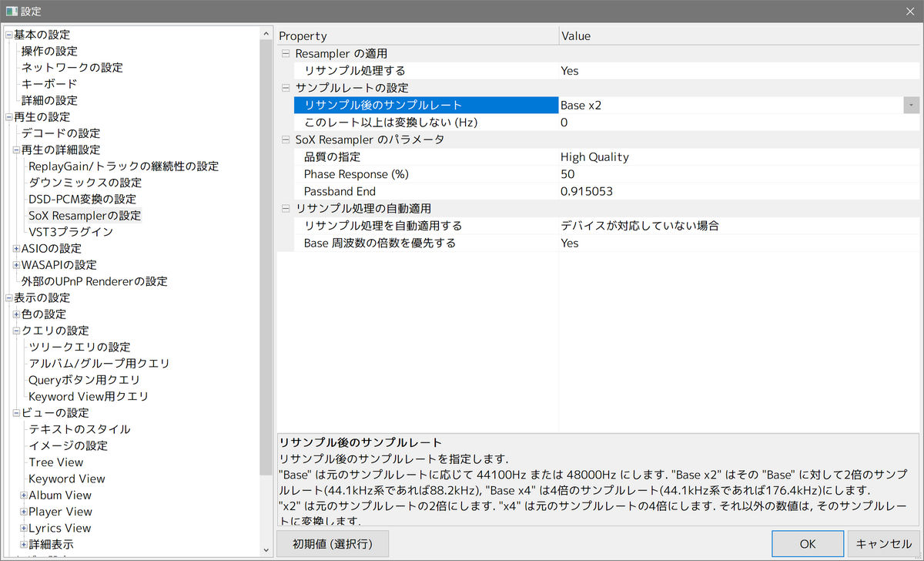Collapse リサンプル処理の自動適用 property group
The height and width of the screenshot is (561, 924).
tap(286, 209)
